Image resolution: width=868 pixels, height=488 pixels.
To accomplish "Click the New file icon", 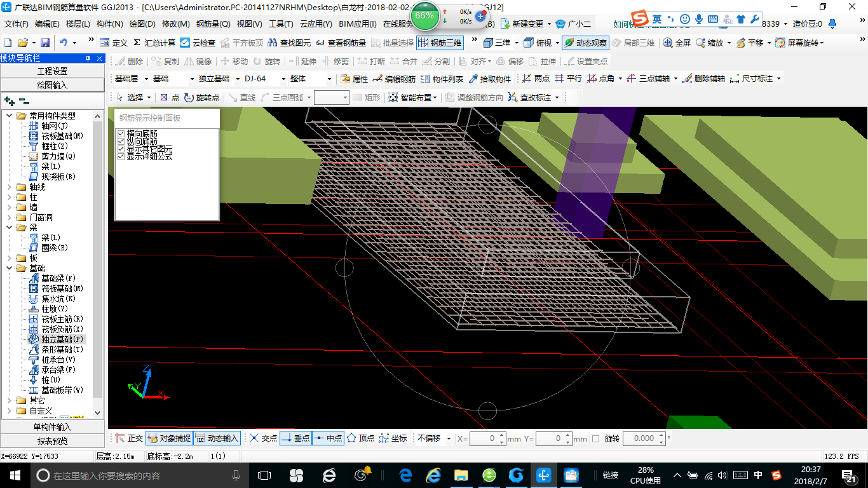I will coord(8,43).
